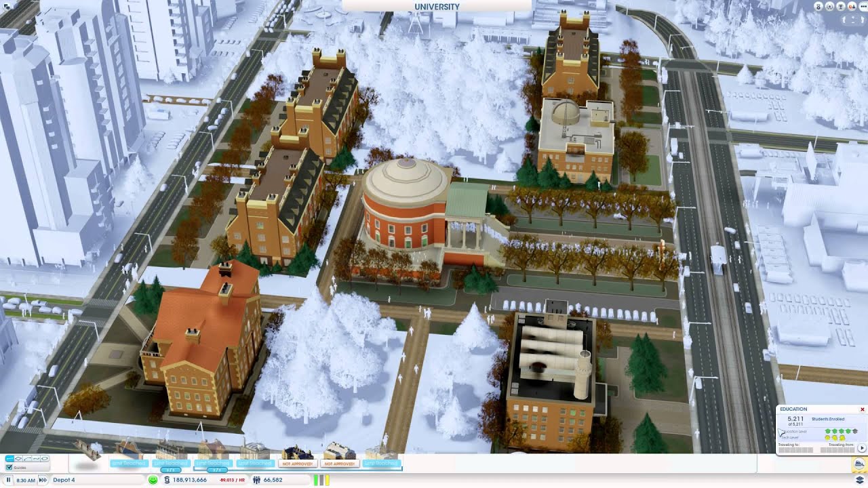Click the Traveling to indicator bars

click(796, 450)
